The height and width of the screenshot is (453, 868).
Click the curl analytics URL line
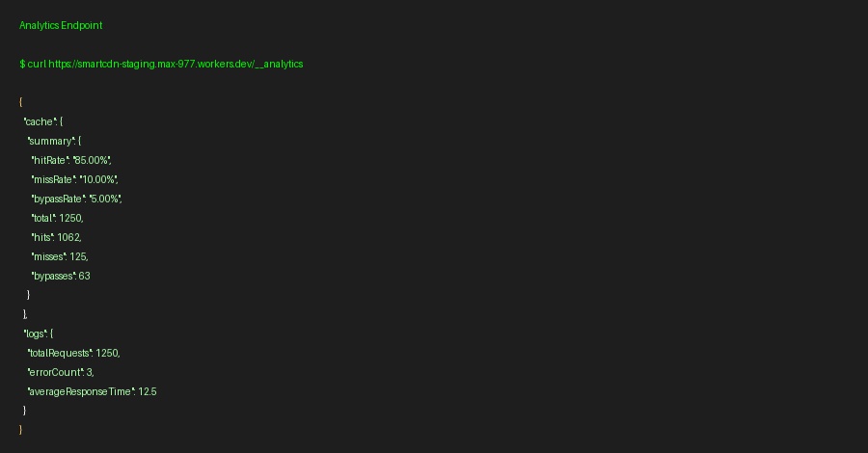click(161, 65)
